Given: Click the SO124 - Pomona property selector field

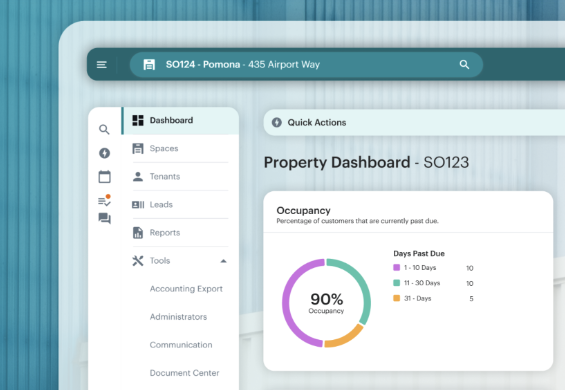Looking at the screenshot, I should tap(306, 65).
